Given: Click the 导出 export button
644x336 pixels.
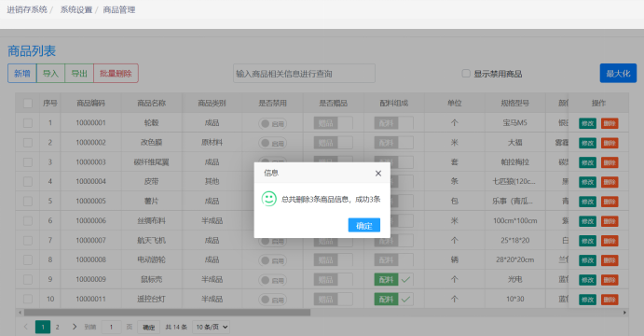Looking at the screenshot, I should click(x=79, y=74).
